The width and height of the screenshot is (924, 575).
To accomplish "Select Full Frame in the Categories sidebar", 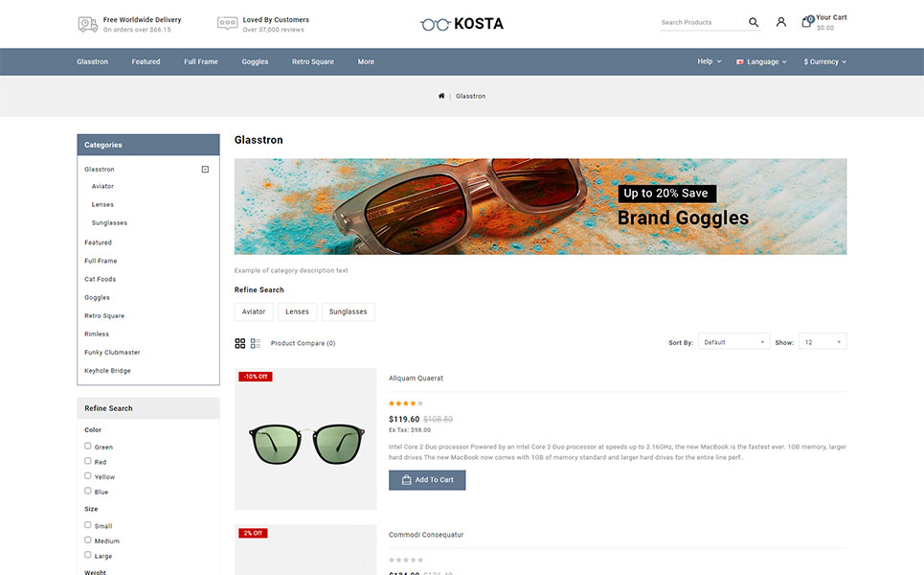I will coord(101,261).
